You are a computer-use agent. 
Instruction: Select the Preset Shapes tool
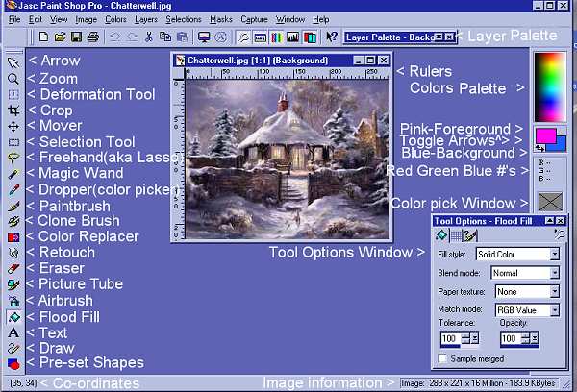(x=13, y=364)
